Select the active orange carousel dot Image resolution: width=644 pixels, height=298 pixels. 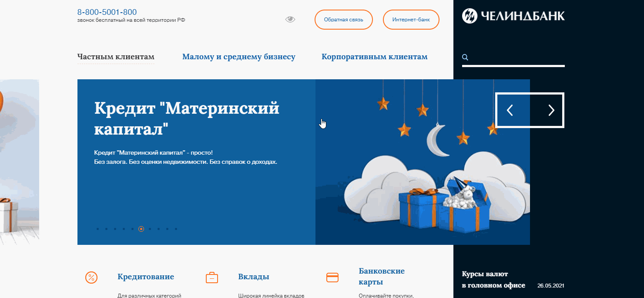coord(141,228)
